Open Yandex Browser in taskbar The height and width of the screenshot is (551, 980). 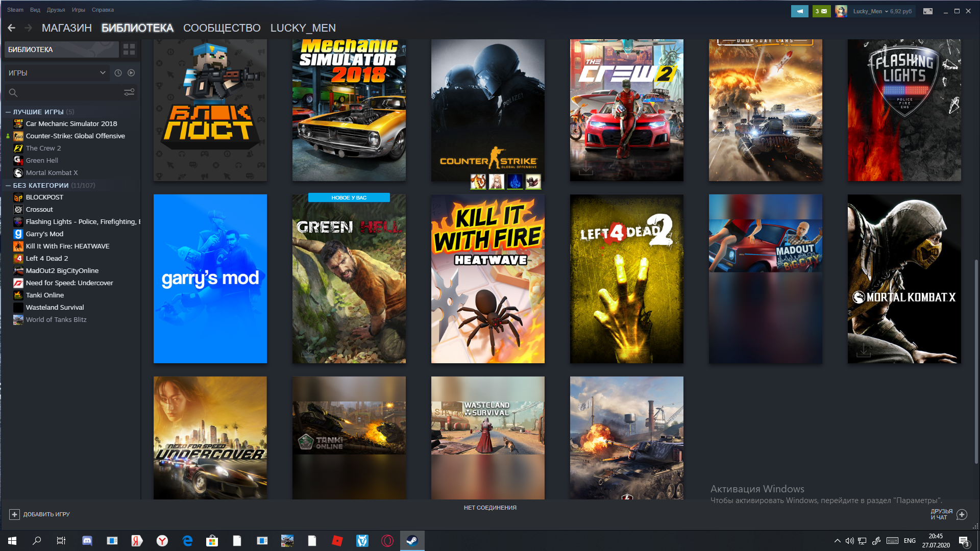[x=162, y=541]
